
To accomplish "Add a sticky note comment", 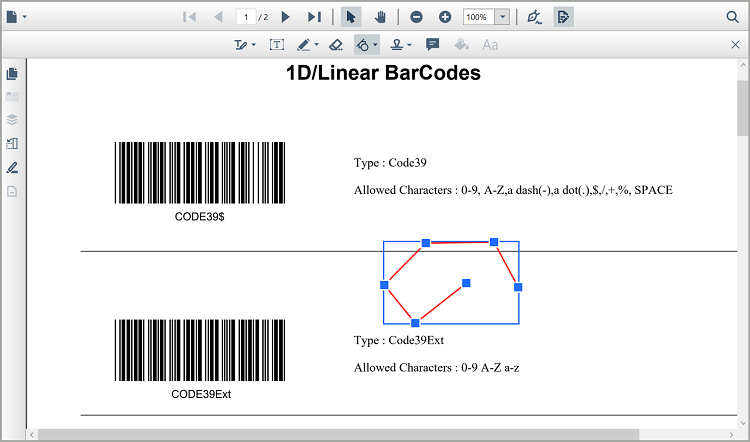I will (433, 45).
